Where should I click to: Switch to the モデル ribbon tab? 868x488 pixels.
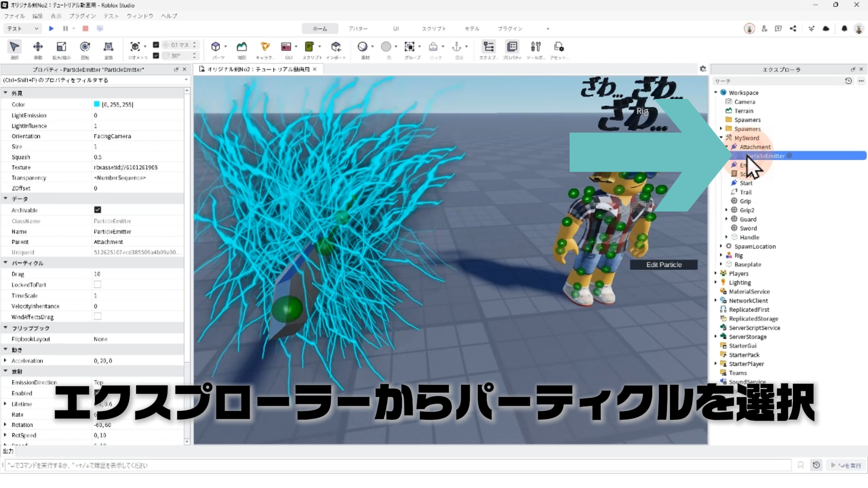[x=472, y=28]
